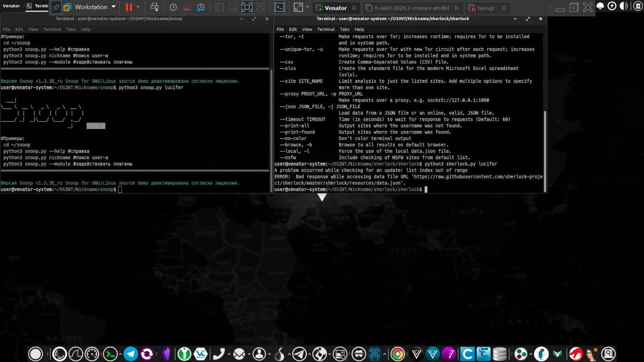Image resolution: width=644 pixels, height=362 pixels.
Task: Open View menu in sherlock terminal
Action: (307, 29)
